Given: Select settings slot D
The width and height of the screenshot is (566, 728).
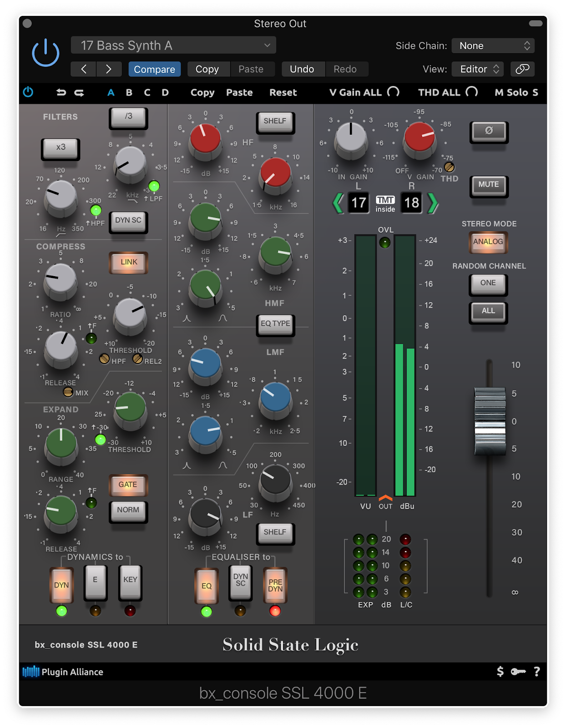Looking at the screenshot, I should click(x=165, y=92).
